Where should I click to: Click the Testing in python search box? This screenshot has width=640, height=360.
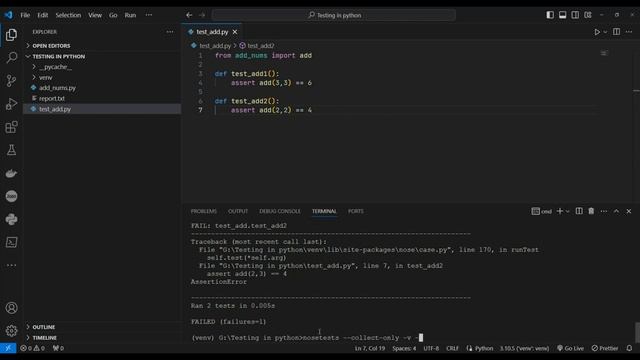[334, 15]
